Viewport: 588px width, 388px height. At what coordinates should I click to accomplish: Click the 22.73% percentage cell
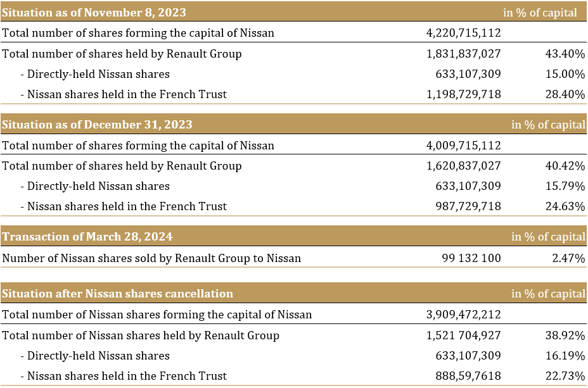coord(565,376)
